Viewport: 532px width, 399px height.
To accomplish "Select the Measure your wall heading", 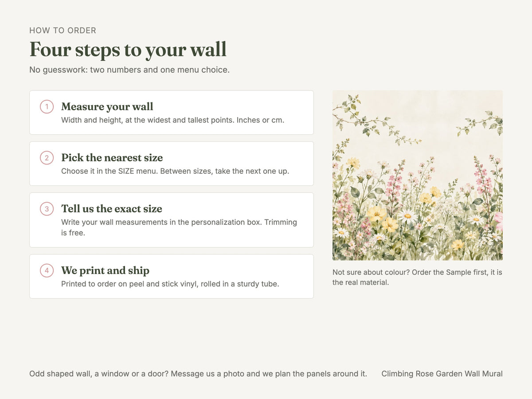I will click(x=107, y=107).
